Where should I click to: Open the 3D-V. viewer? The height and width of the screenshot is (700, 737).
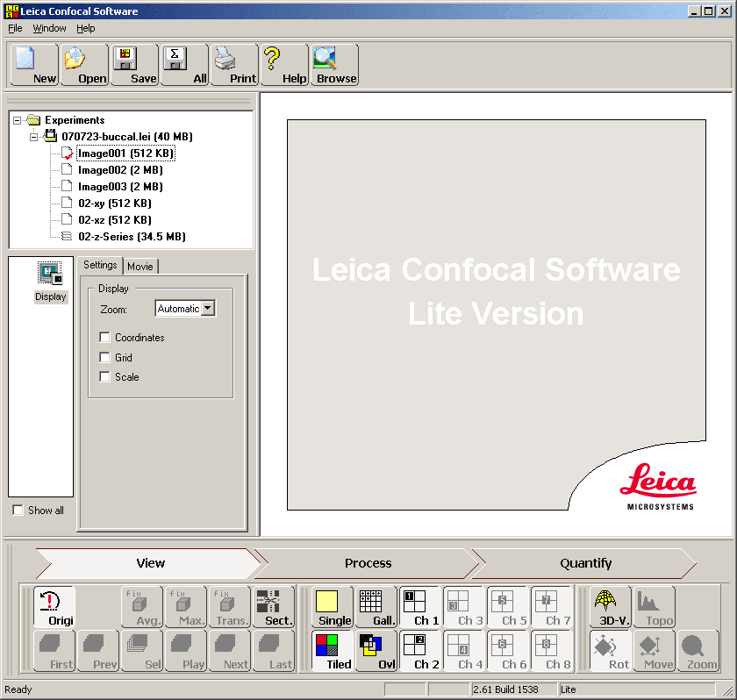point(610,606)
